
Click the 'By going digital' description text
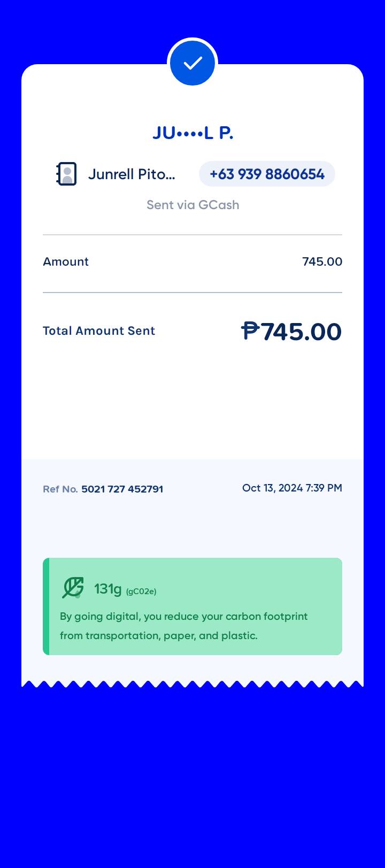pos(183,626)
